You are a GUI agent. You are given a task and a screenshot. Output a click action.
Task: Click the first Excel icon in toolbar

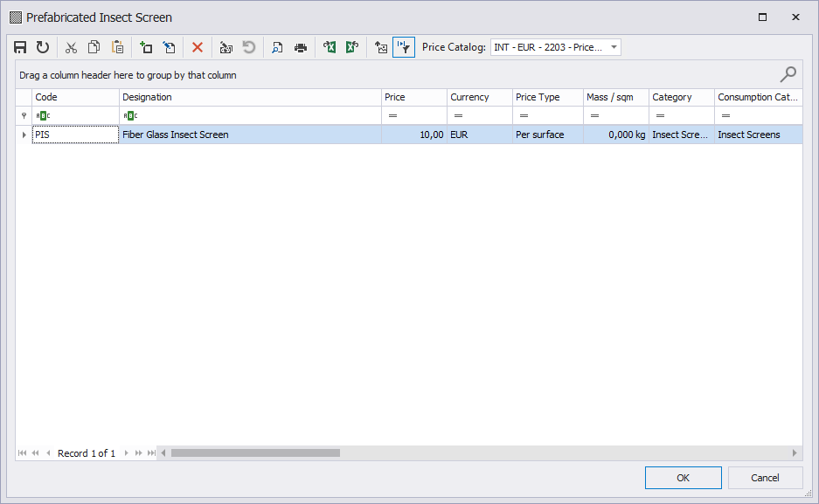(x=330, y=47)
